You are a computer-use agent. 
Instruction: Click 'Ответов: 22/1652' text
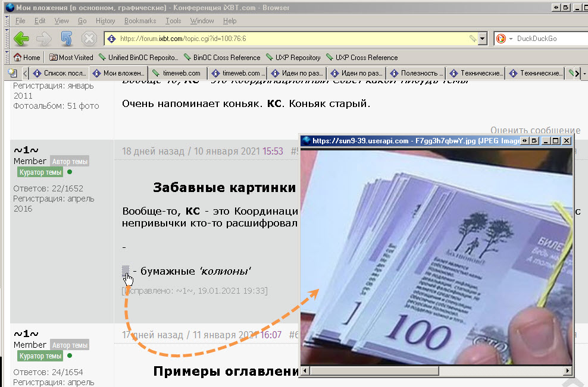coord(48,188)
